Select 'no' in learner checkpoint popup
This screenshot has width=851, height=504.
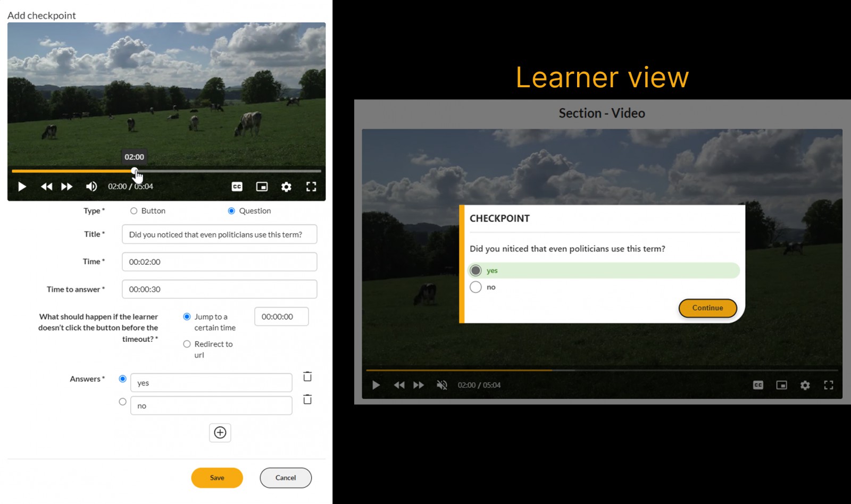point(475,287)
